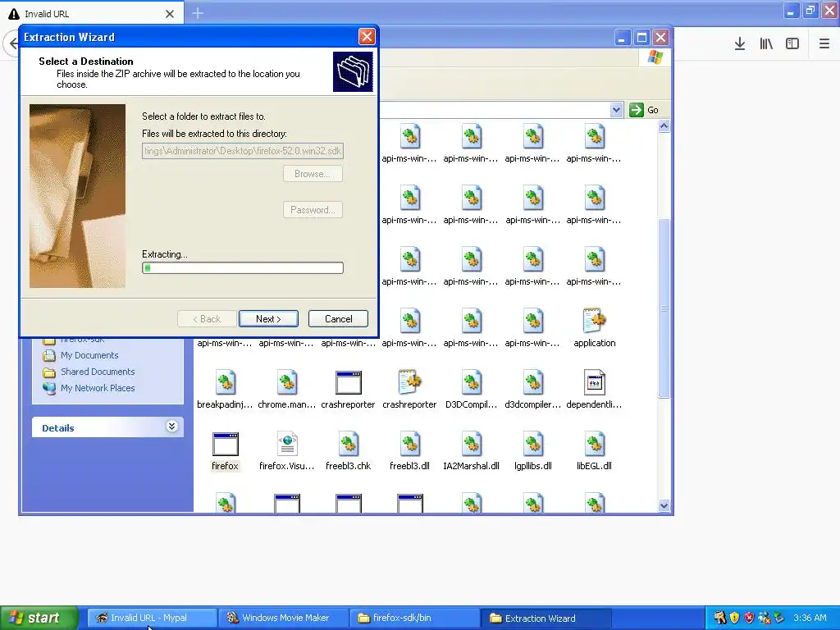Click the Extracting progress bar

click(243, 268)
